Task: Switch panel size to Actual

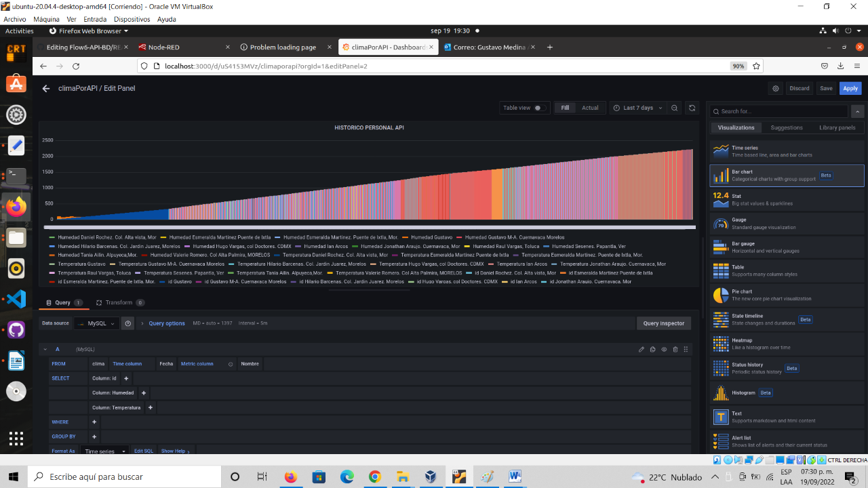Action: 589,107
